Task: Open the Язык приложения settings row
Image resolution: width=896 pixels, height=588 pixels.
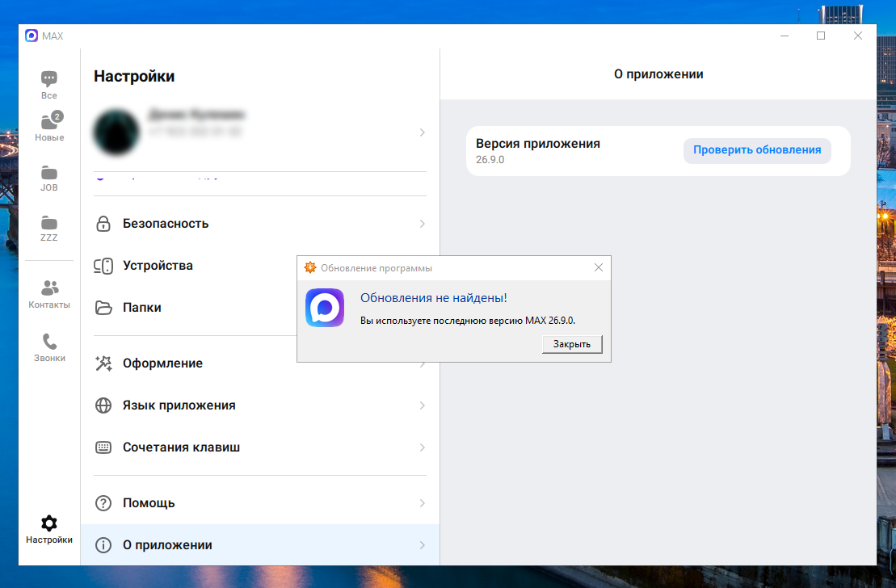Action: tap(260, 405)
